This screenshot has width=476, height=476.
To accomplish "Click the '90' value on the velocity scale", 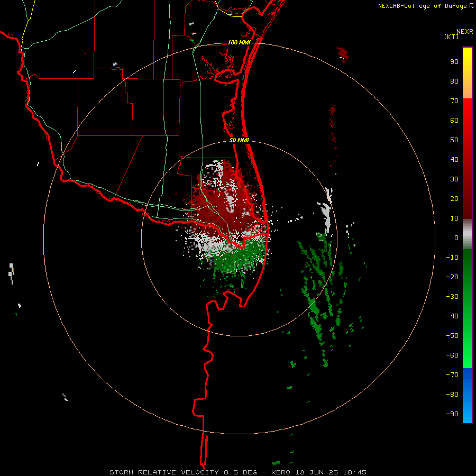I will click(x=454, y=62).
